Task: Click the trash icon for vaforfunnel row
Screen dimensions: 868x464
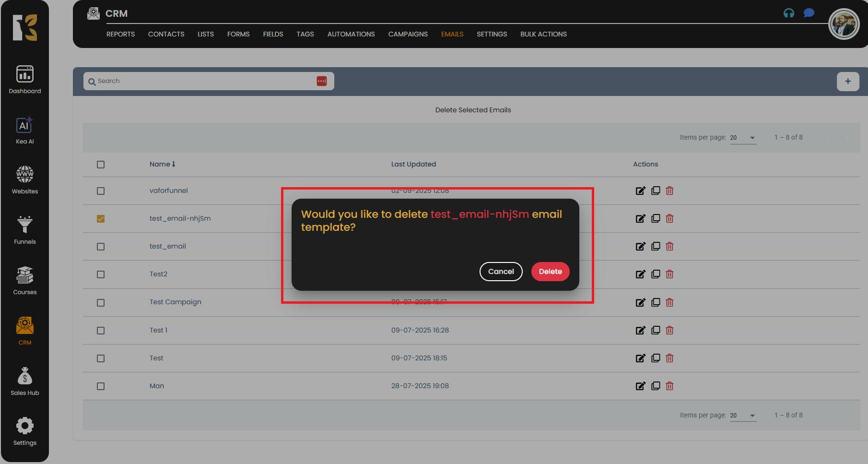Action: click(x=669, y=191)
